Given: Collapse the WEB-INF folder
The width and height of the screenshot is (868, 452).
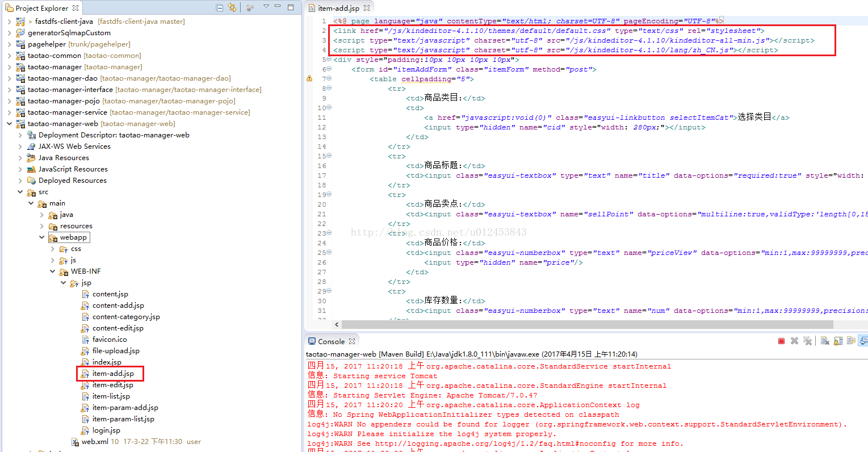Looking at the screenshot, I should coord(53,271).
